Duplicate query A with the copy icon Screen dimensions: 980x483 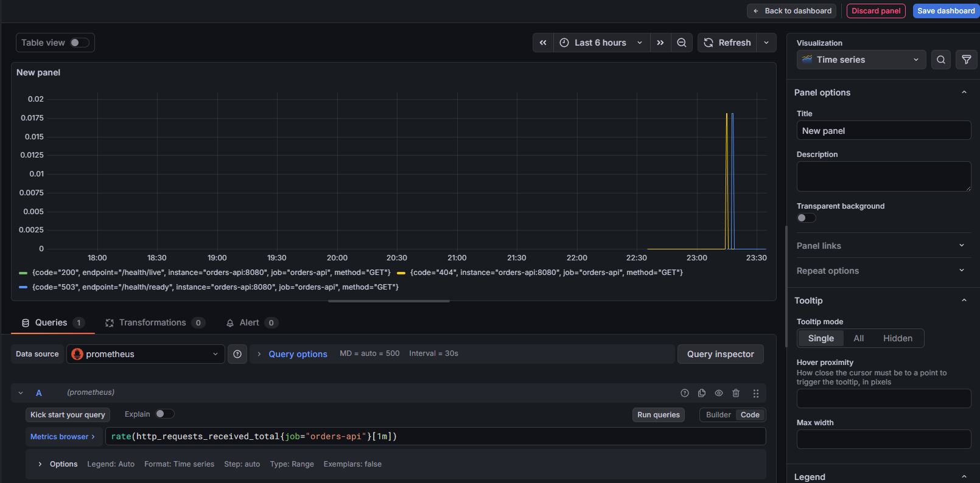point(702,393)
